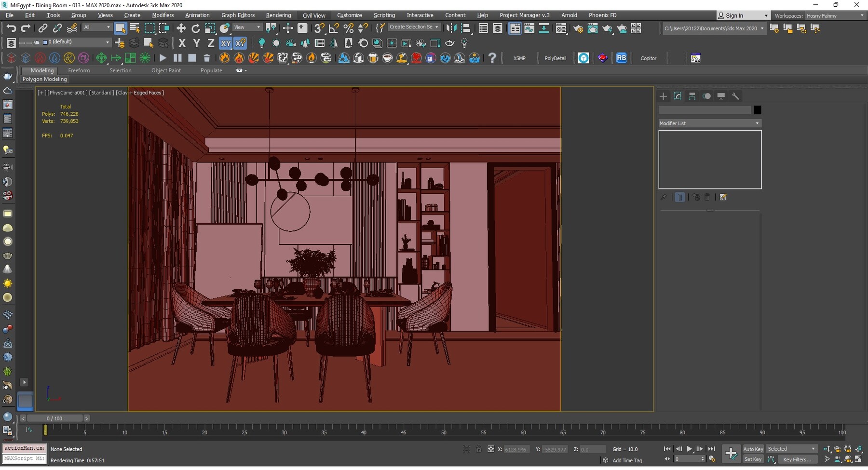Open the Rendering menu
Viewport: 868px width, 470px height.
278,15
